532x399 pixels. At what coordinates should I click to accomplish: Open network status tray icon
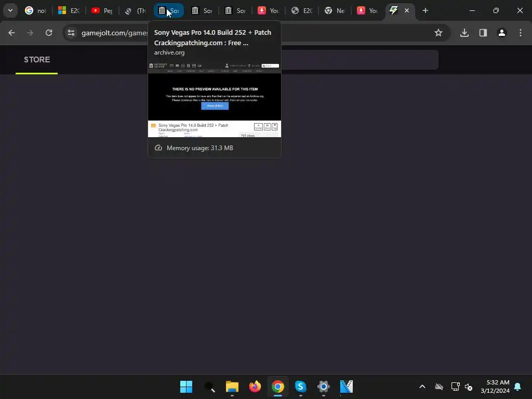[455, 387]
